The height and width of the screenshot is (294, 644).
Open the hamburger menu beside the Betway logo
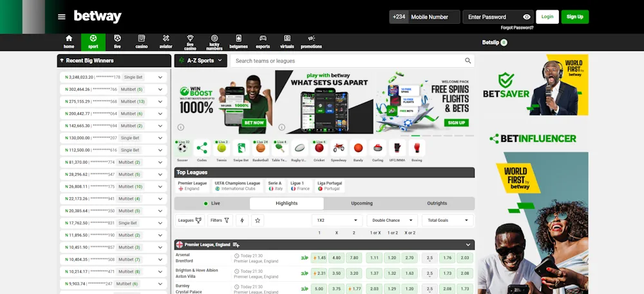(x=62, y=17)
